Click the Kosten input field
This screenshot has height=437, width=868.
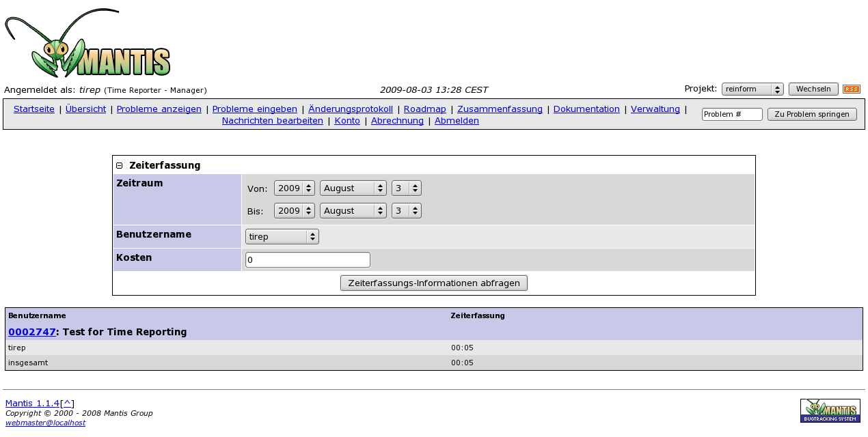pos(308,260)
